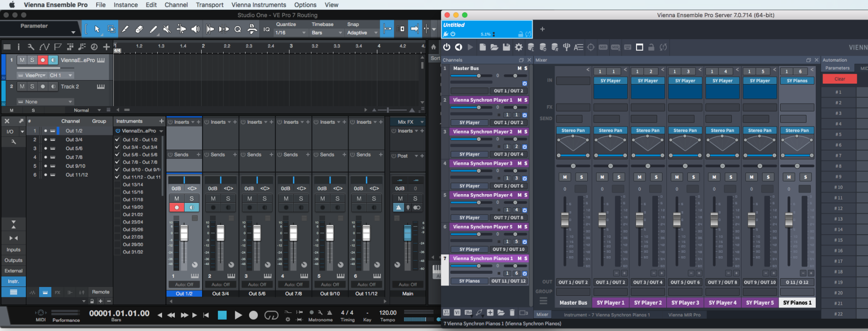Click Return to Zero transport button
The width and height of the screenshot is (868, 331).
pos(206,315)
